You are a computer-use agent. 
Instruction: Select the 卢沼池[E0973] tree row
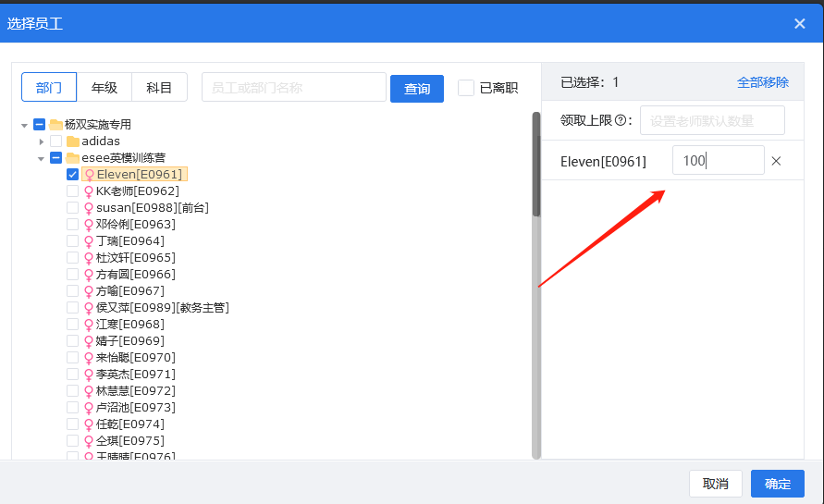(x=135, y=407)
